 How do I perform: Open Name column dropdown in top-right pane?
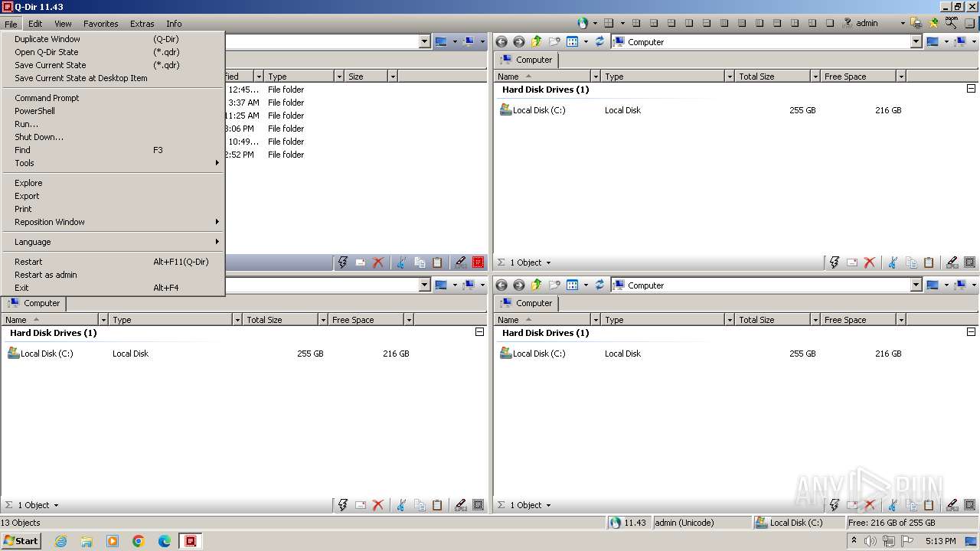(595, 77)
